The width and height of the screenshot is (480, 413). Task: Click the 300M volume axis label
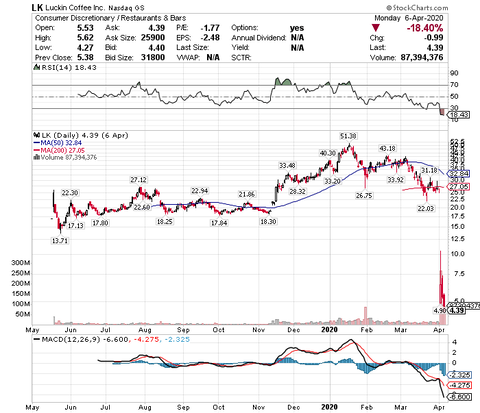coord(21,263)
